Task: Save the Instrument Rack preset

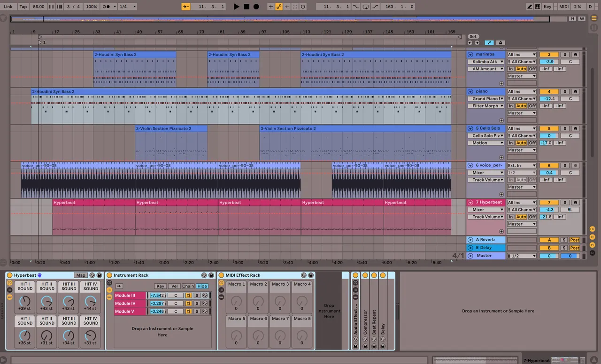Action: click(211, 275)
